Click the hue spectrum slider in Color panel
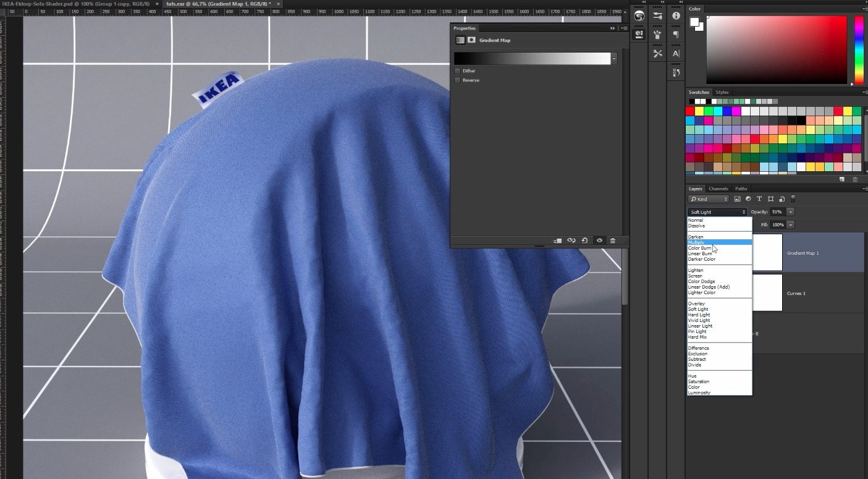Viewport: 868px width, 479px height. [859, 50]
